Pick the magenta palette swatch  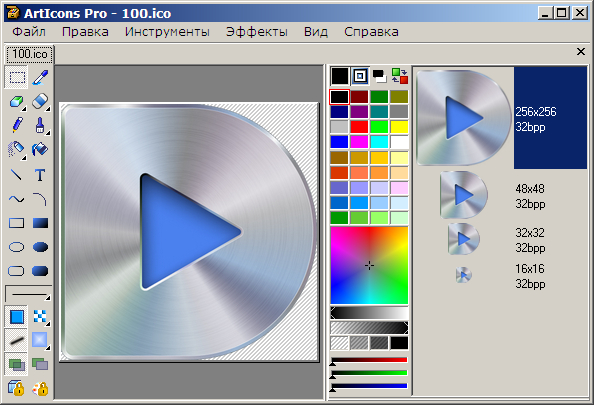359,142
